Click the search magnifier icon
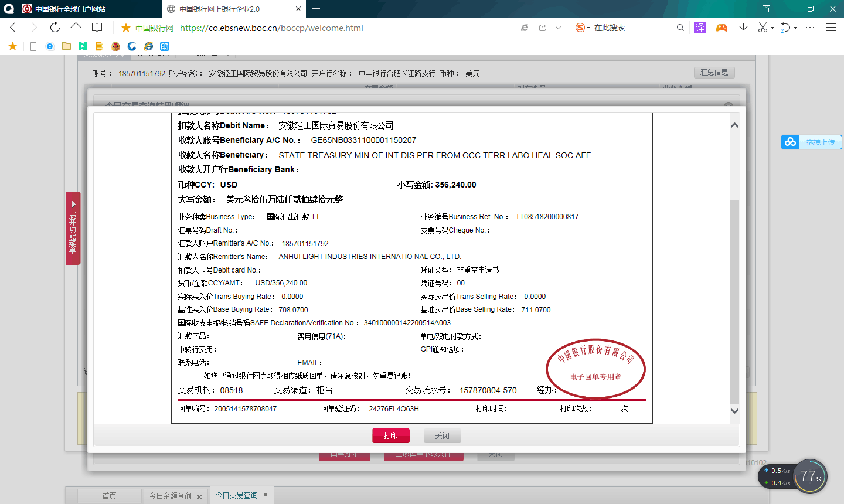The width and height of the screenshot is (844, 504). (680, 28)
